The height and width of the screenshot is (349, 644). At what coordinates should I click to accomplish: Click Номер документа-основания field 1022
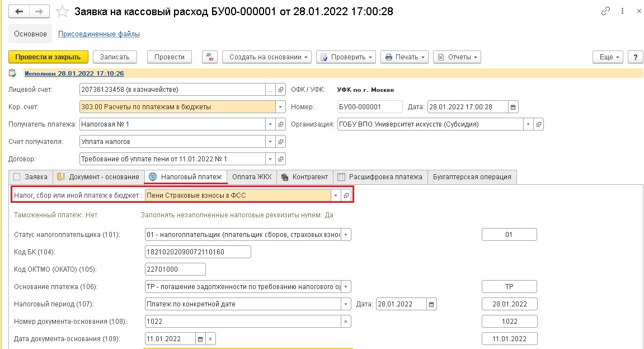tap(243, 322)
